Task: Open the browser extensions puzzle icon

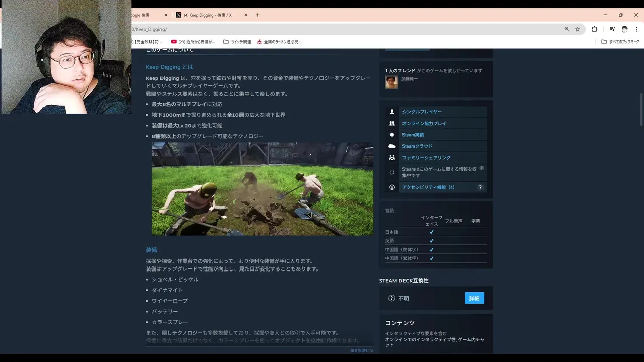Action: (x=594, y=29)
